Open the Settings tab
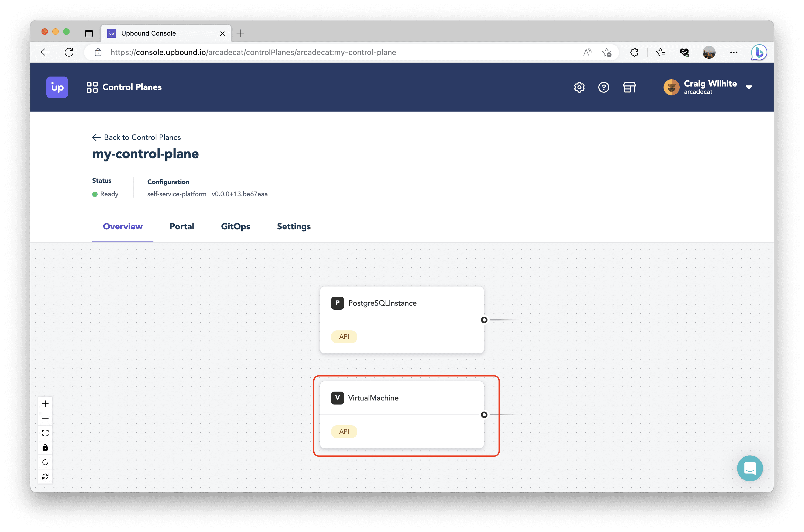Image resolution: width=804 pixels, height=532 pixels. click(294, 226)
